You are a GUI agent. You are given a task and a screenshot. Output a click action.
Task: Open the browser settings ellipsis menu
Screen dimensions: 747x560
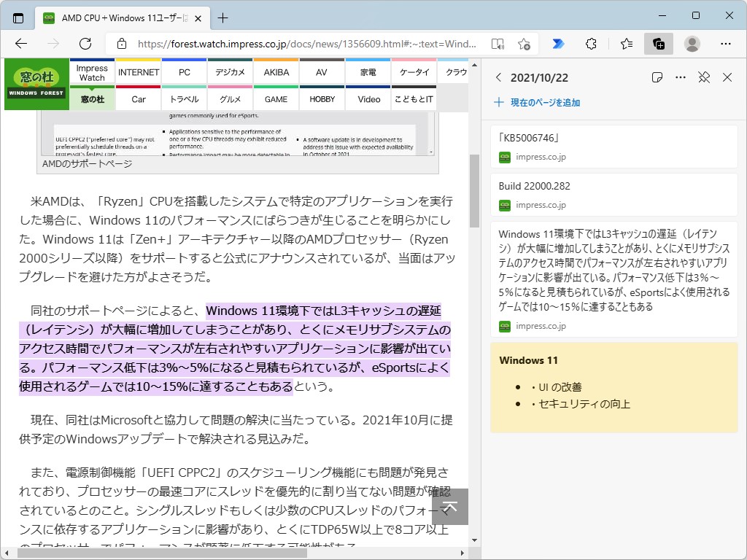coord(727,44)
